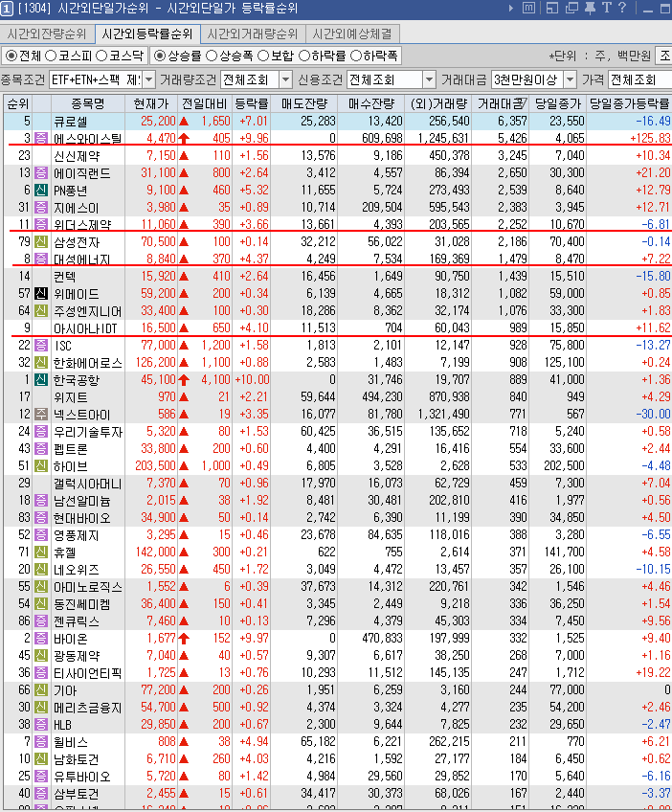Click the 신 badge next to 하이브

tap(40, 466)
